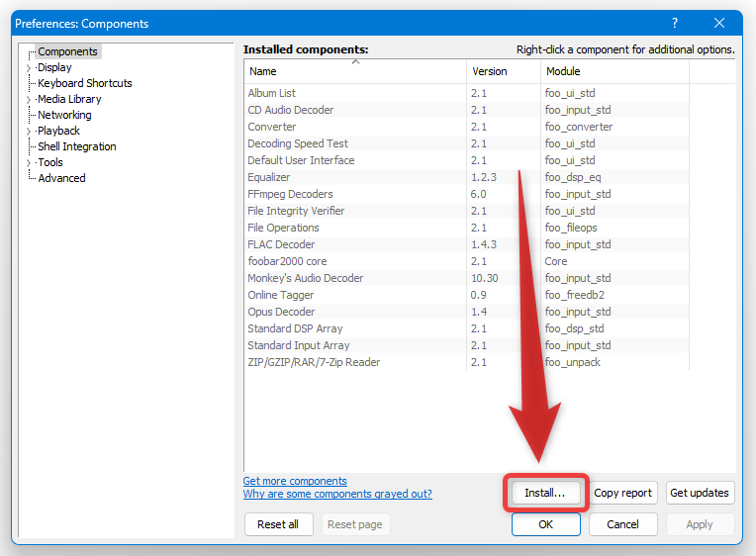Select the Opus Decoder component
The height and width of the screenshot is (556, 756).
tap(466, 312)
